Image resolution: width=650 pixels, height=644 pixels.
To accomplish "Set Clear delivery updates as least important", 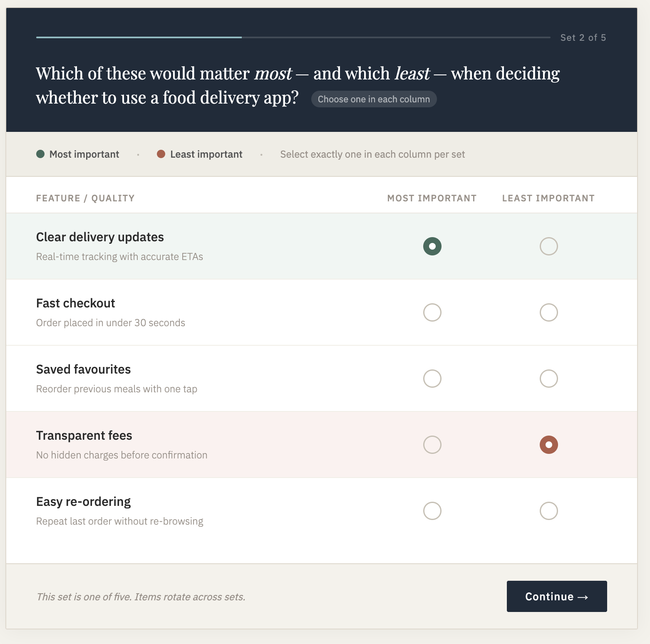I will (x=548, y=246).
